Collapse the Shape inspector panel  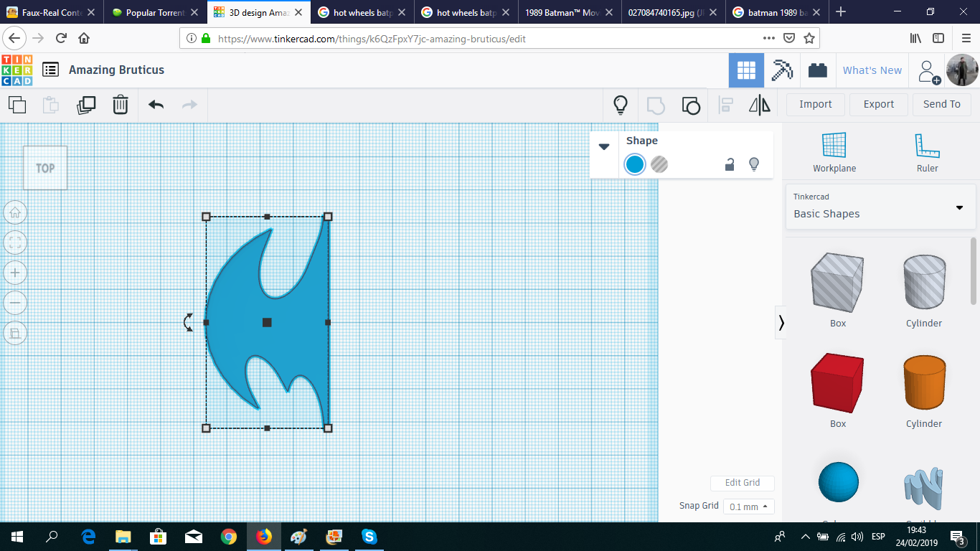604,146
